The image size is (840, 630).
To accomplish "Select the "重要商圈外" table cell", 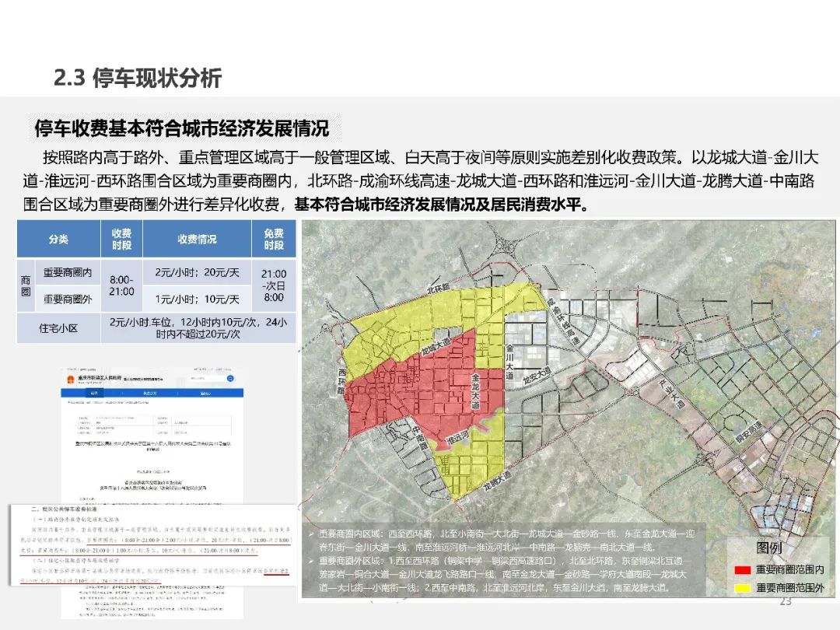I will pos(68,299).
